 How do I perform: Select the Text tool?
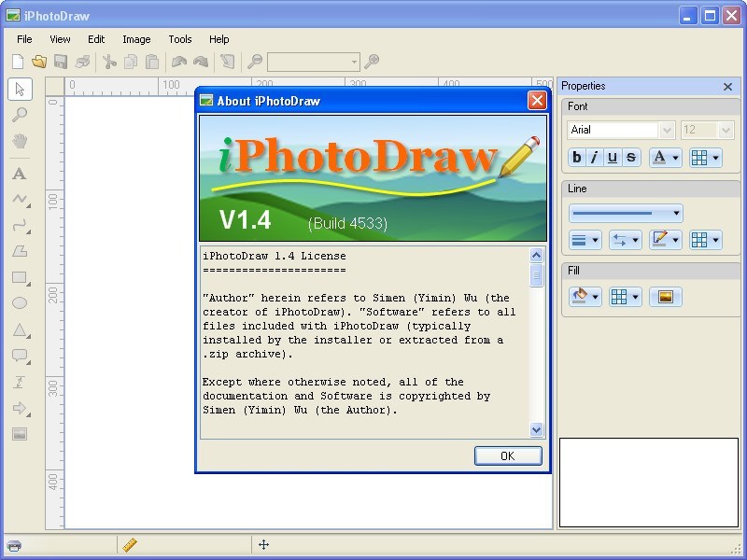(21, 173)
